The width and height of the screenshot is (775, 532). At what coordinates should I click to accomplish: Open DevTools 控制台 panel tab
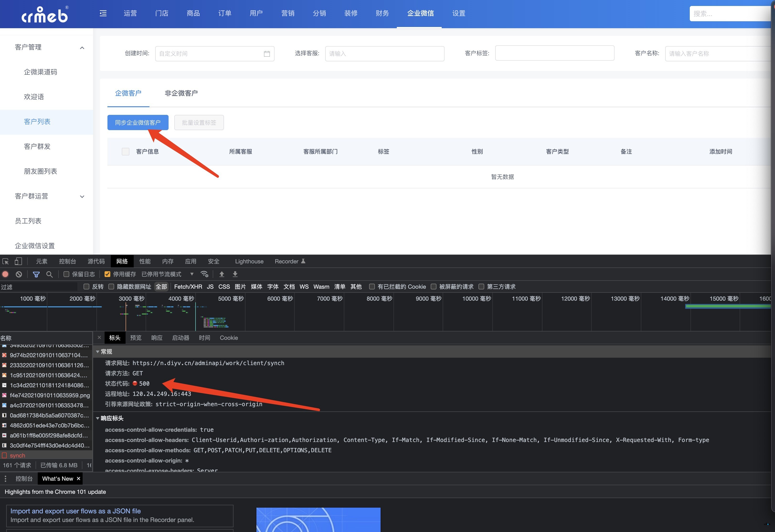[x=67, y=261]
